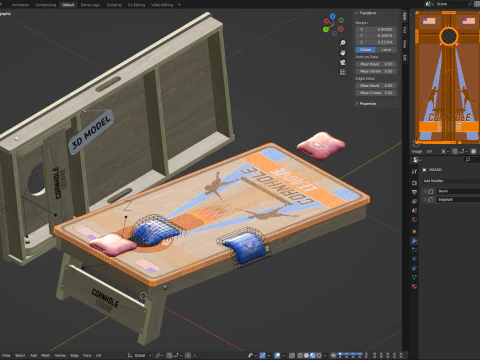Screen dimensions: 480x360
Task: Open the viewport UV menu
Action: (98, 355)
